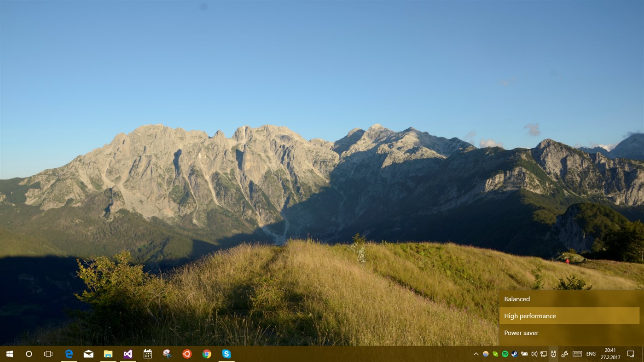Open Google Chrome from the taskbar
644x362 pixels.
tap(206, 354)
